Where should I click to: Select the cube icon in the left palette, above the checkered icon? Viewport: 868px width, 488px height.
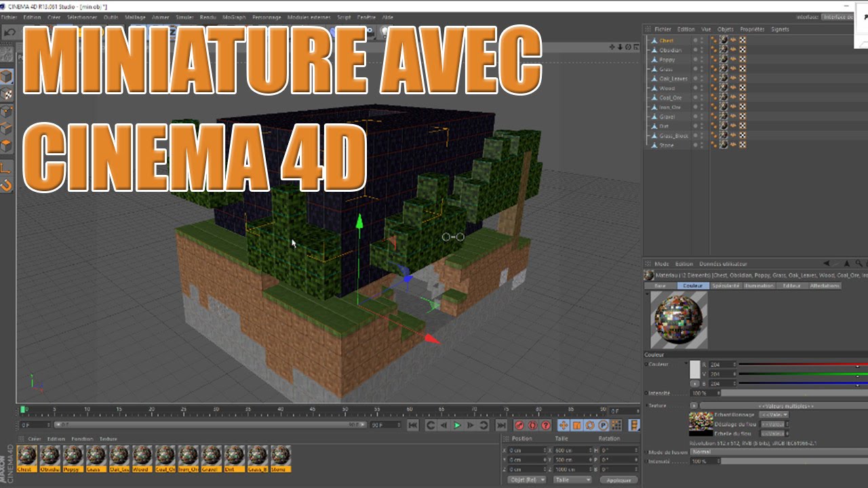click(x=6, y=77)
